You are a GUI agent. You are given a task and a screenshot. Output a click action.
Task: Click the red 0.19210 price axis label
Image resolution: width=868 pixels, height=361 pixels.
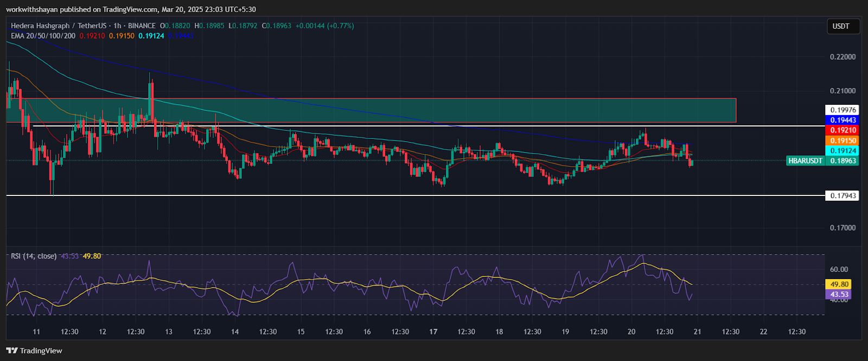(x=843, y=130)
